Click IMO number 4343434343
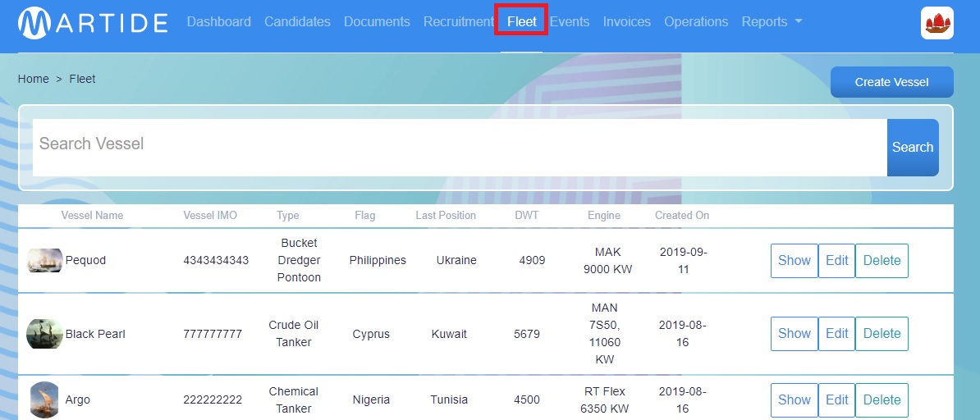 pyautogui.click(x=216, y=261)
